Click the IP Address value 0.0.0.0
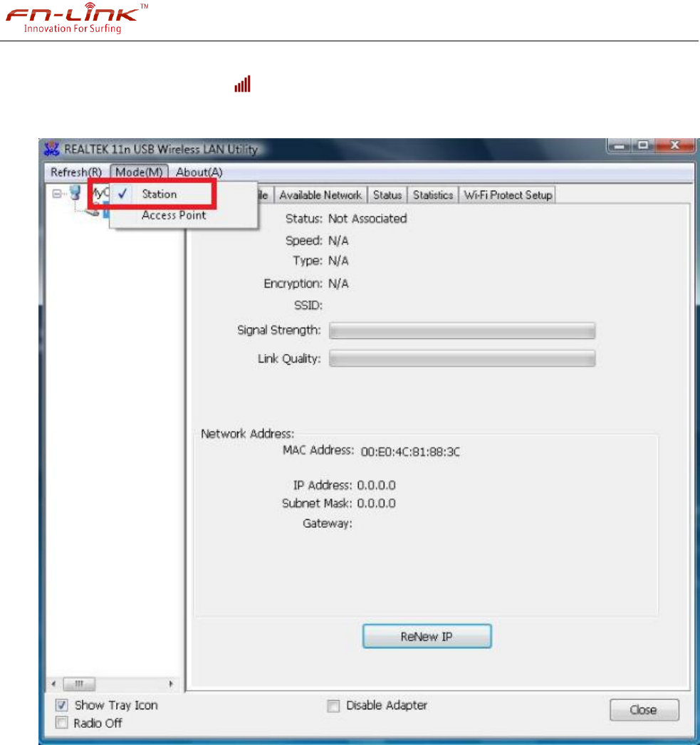The height and width of the screenshot is (745, 700). pos(376,485)
